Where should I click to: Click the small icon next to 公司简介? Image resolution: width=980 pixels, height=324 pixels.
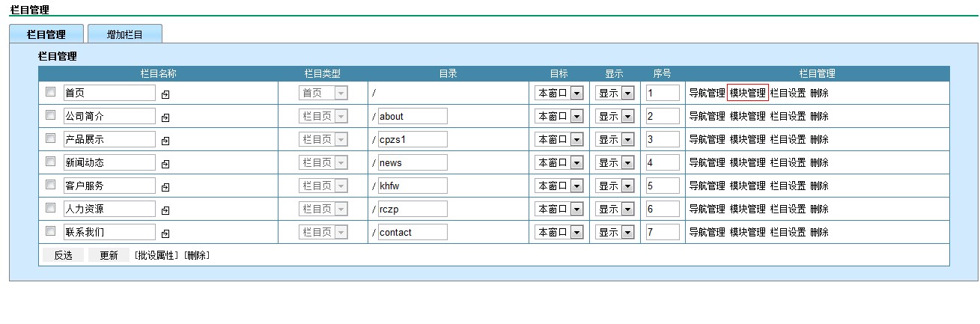[165, 117]
